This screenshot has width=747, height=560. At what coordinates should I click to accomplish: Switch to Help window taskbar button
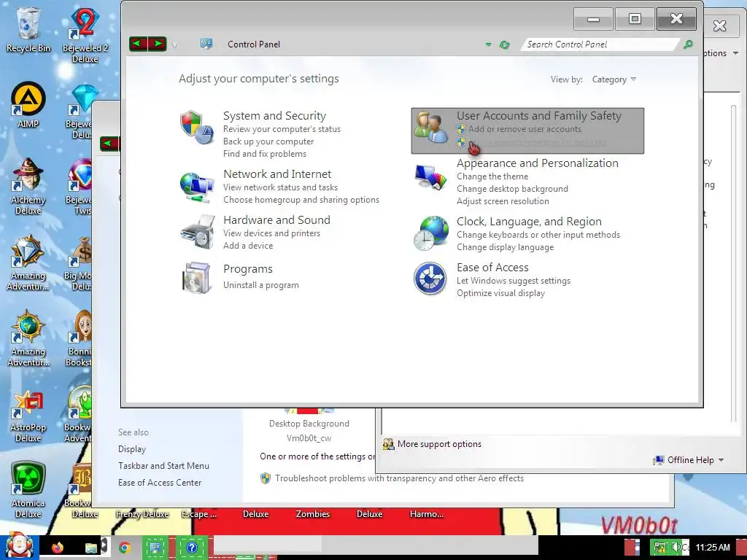pos(192,548)
